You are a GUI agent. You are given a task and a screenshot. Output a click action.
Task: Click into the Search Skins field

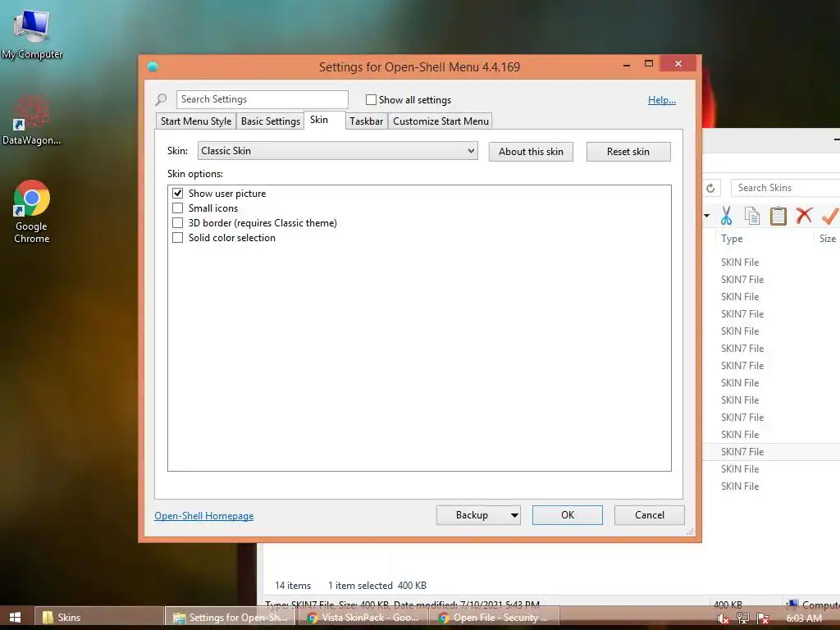click(x=785, y=188)
